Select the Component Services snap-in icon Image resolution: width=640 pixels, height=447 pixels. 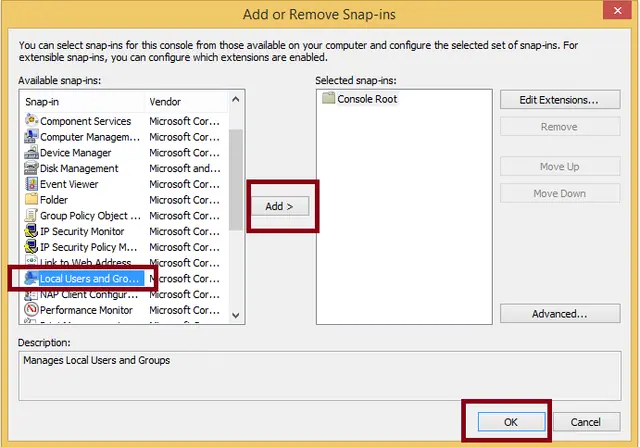click(31, 120)
